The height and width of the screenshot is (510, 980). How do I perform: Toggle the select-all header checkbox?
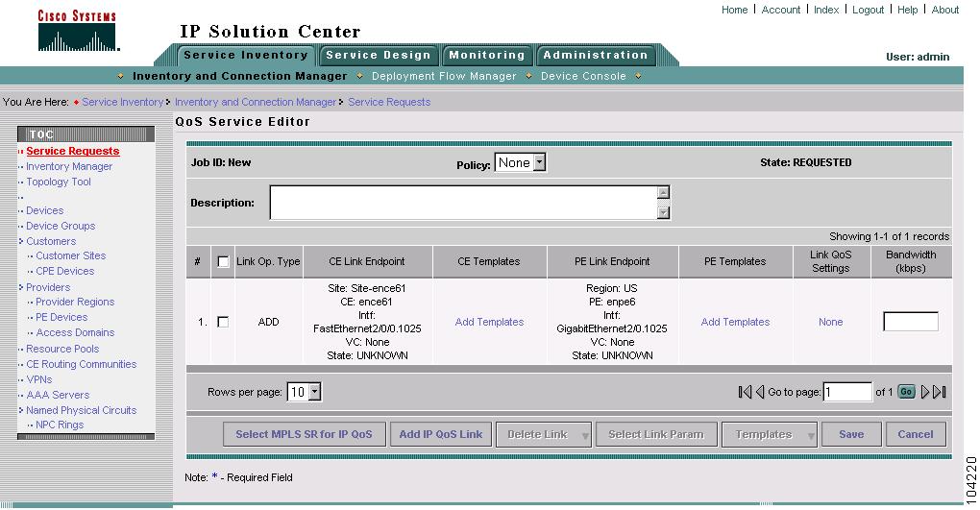(x=223, y=262)
